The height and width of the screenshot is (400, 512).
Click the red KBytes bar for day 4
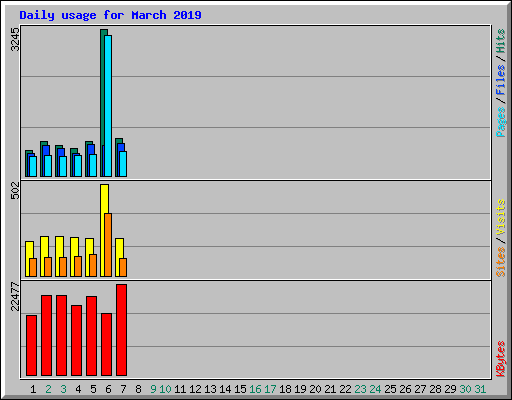(x=76, y=340)
